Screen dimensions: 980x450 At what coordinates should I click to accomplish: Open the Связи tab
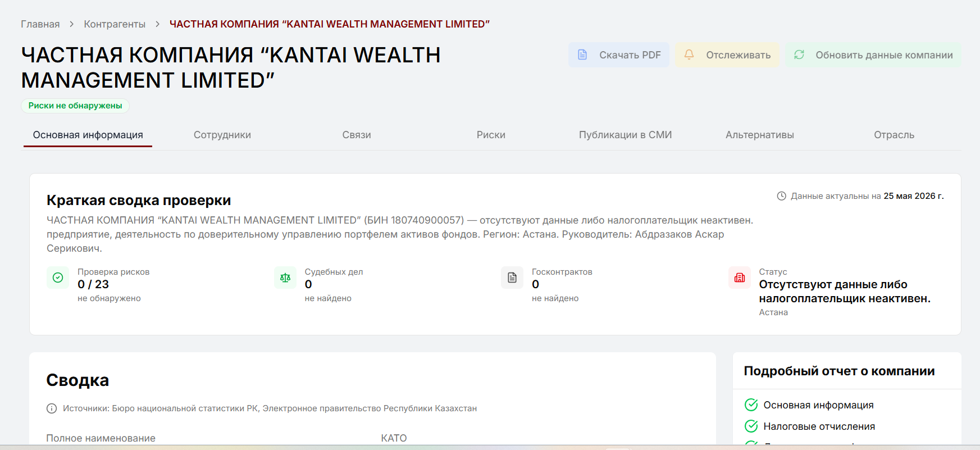[x=357, y=135]
